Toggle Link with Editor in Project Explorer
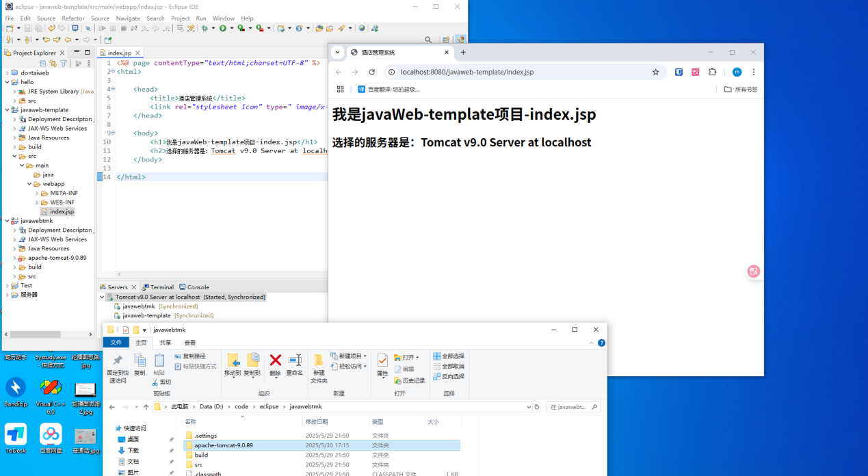Image resolution: width=868 pixels, height=476 pixels. 53,64
